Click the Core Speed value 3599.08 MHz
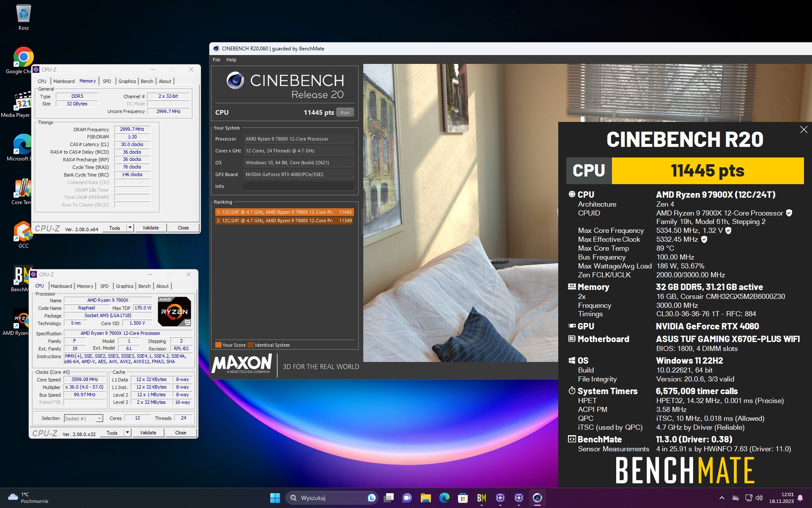Screen dimensions: 812x508 tap(85, 379)
